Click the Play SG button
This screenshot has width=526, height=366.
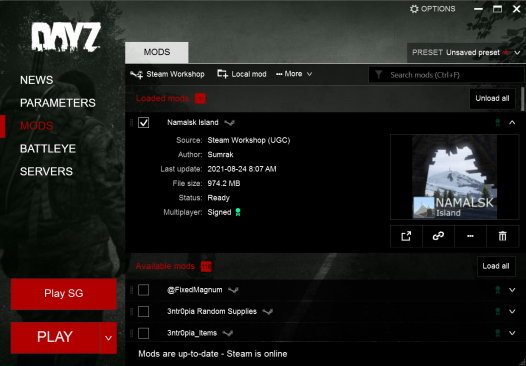tap(63, 294)
